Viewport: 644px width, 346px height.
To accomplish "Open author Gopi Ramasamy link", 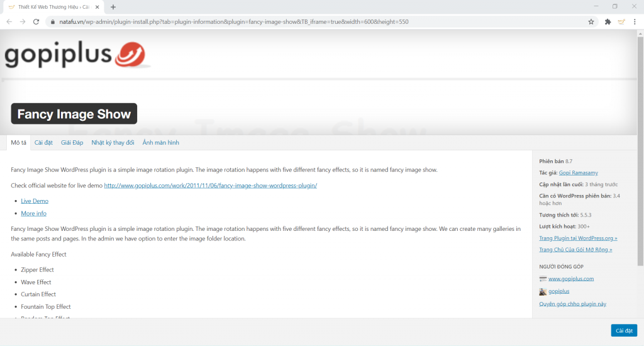I will pyautogui.click(x=579, y=172).
